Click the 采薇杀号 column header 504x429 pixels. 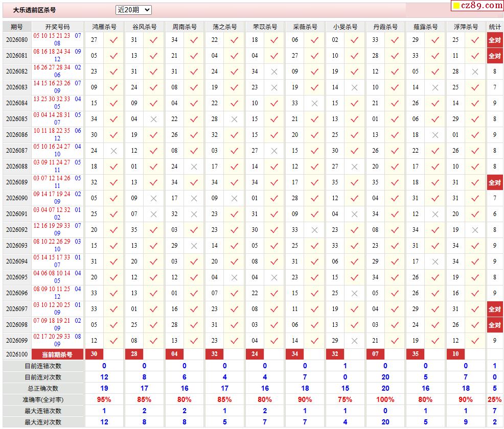(305, 27)
